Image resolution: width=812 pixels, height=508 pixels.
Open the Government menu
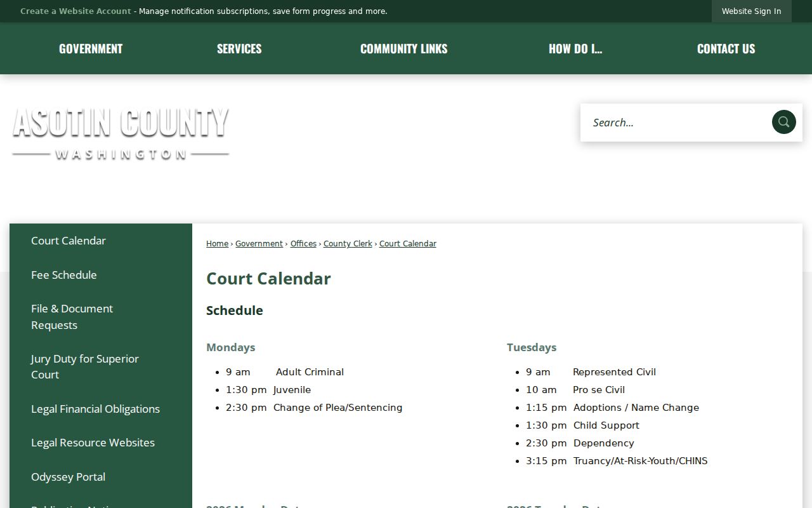[x=91, y=48]
